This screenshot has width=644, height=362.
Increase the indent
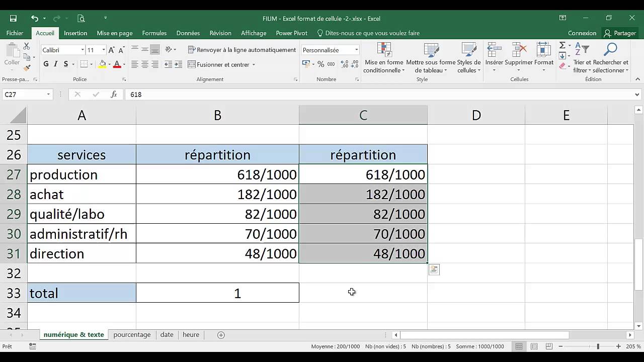(x=179, y=64)
